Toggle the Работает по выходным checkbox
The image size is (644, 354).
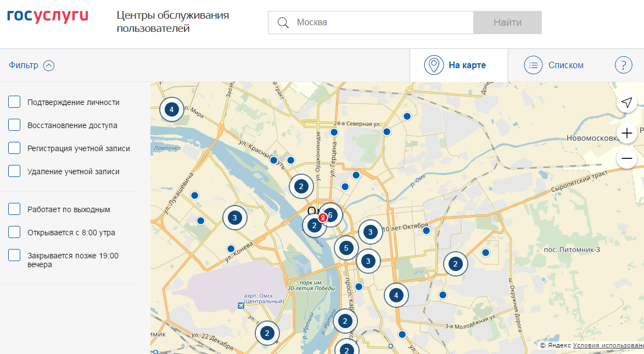click(x=15, y=209)
